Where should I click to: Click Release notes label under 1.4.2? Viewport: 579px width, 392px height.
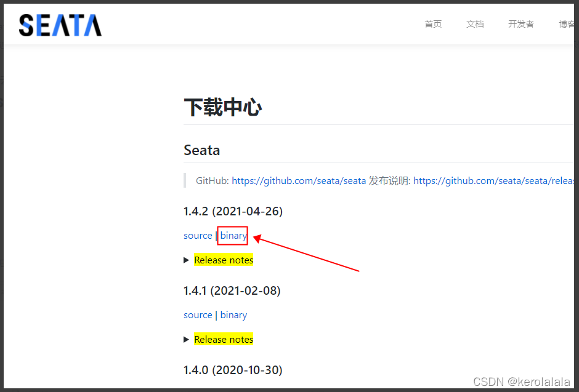[x=224, y=260]
